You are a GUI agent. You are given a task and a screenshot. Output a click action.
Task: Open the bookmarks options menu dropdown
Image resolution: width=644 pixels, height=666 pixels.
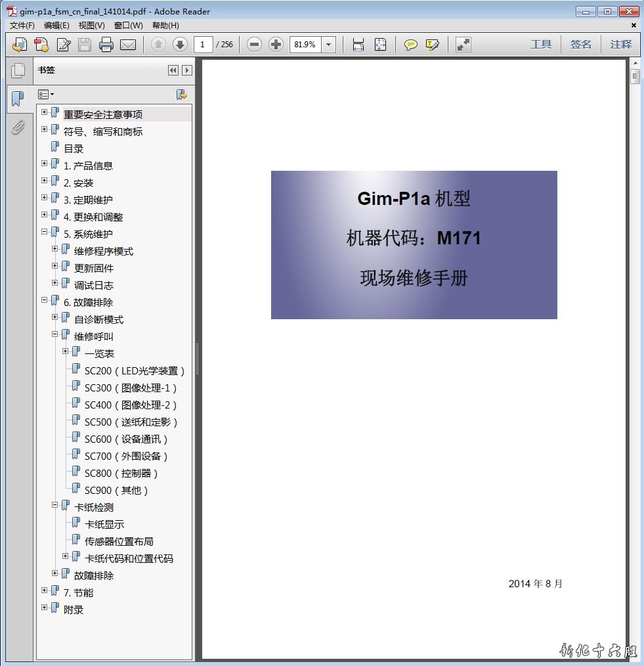[x=46, y=95]
